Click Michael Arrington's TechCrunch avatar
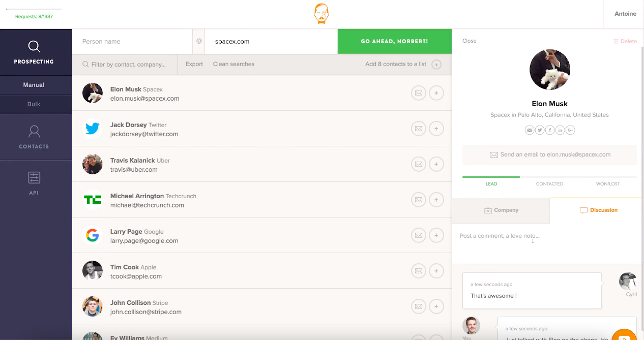The width and height of the screenshot is (644, 340). point(93,200)
